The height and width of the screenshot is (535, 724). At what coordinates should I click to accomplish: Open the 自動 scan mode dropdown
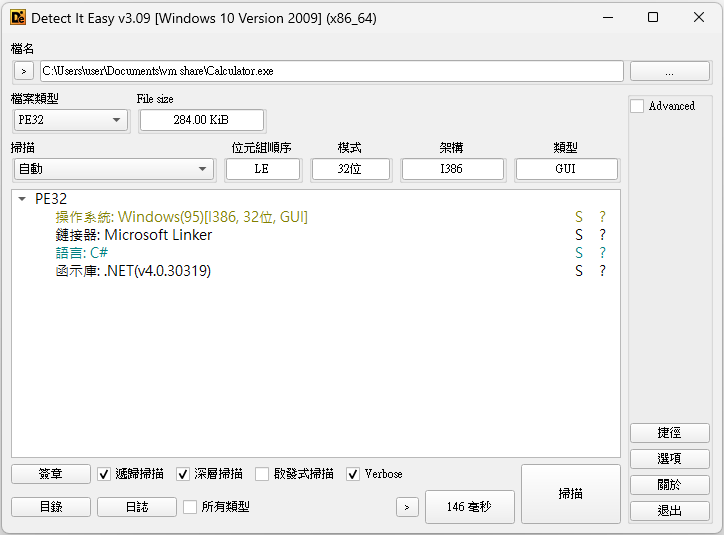[113, 169]
